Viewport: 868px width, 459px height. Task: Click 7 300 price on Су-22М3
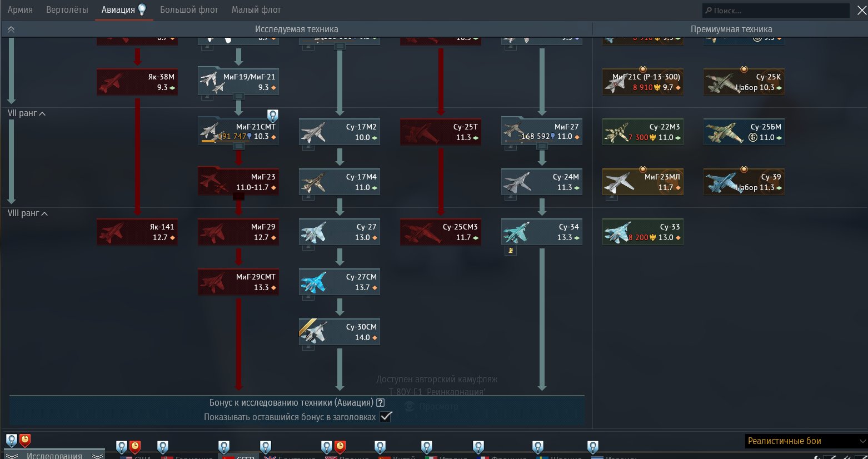pyautogui.click(x=639, y=137)
